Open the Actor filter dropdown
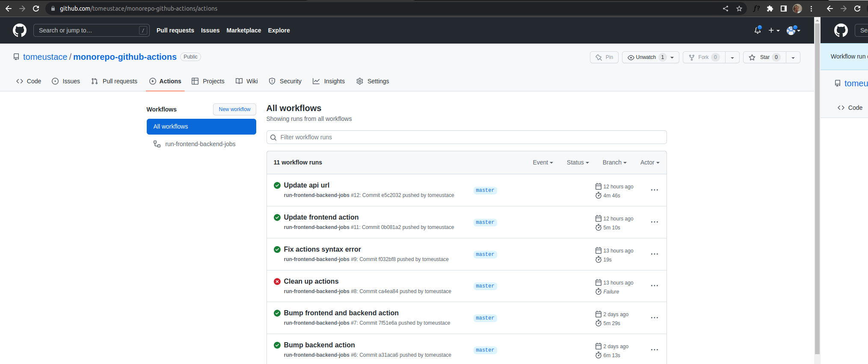Viewport: 868px width, 364px height. [650, 162]
